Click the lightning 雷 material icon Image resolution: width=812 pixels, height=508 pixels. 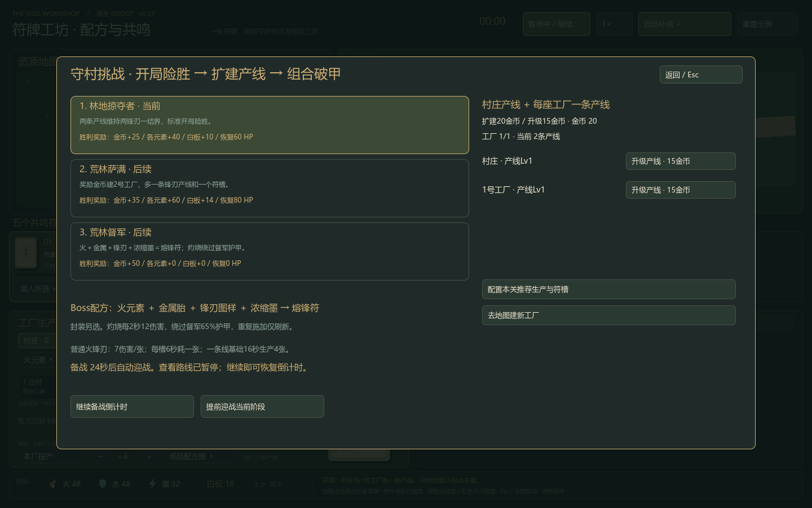point(152,484)
